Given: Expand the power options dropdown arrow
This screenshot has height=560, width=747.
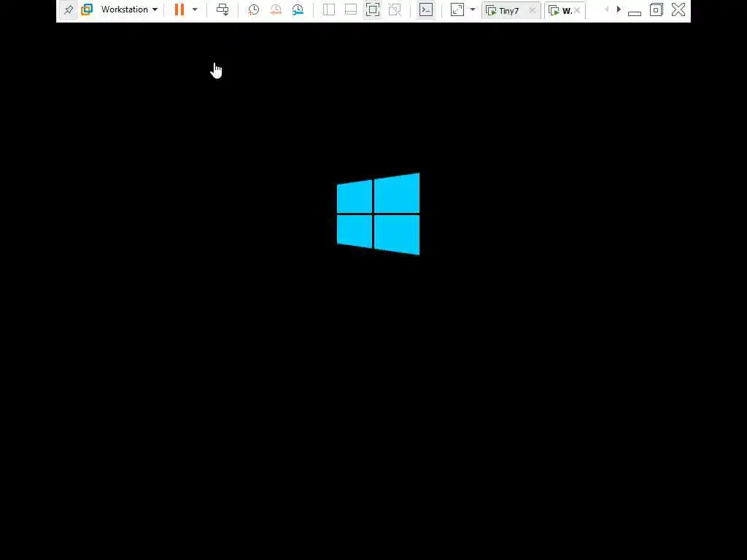Looking at the screenshot, I should click(x=195, y=9).
